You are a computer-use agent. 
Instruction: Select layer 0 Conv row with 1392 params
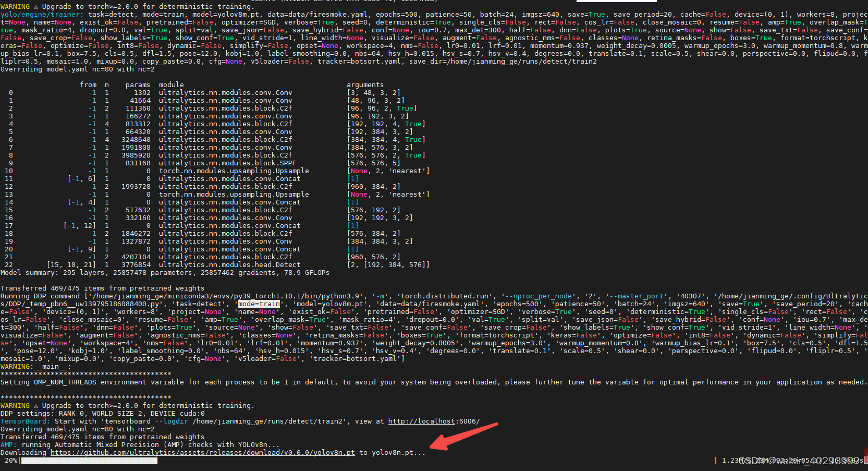(204, 93)
